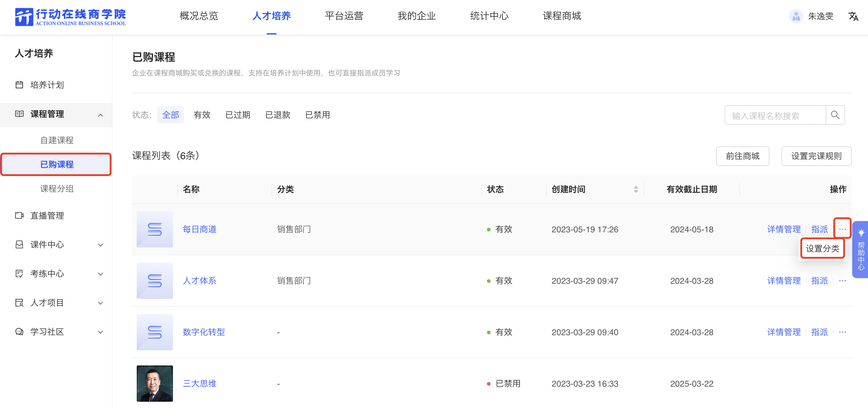
Task: Click the 培养计划 calendar icon
Action: click(x=20, y=85)
